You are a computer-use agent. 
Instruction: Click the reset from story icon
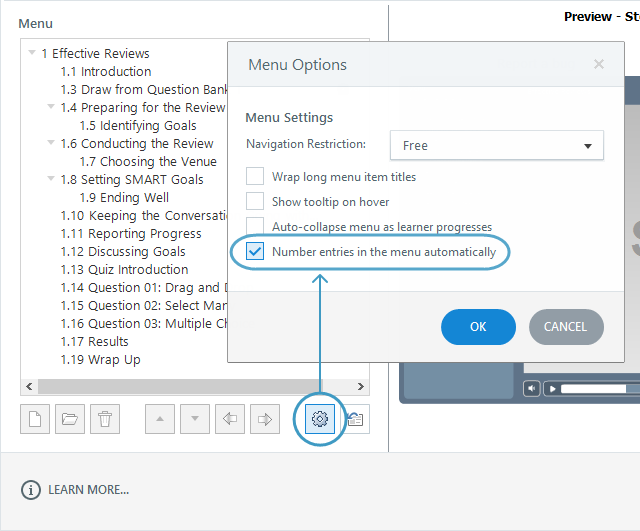pos(355,419)
